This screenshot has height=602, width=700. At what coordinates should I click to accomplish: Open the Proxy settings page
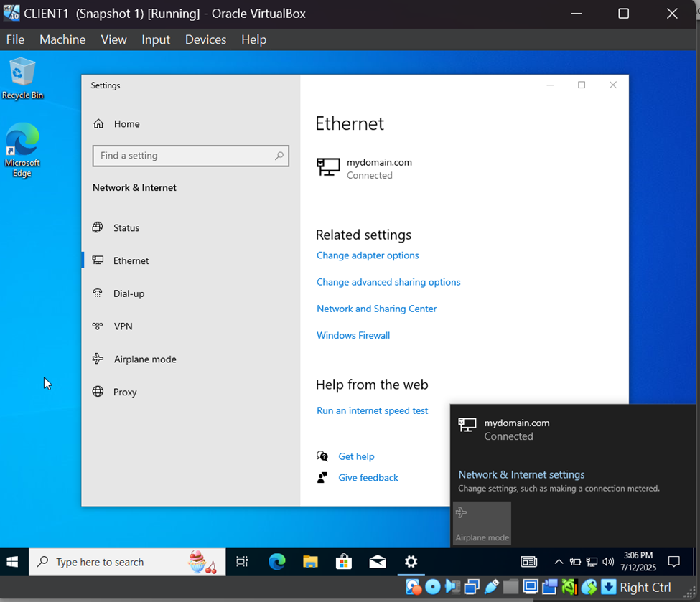(x=114, y=392)
